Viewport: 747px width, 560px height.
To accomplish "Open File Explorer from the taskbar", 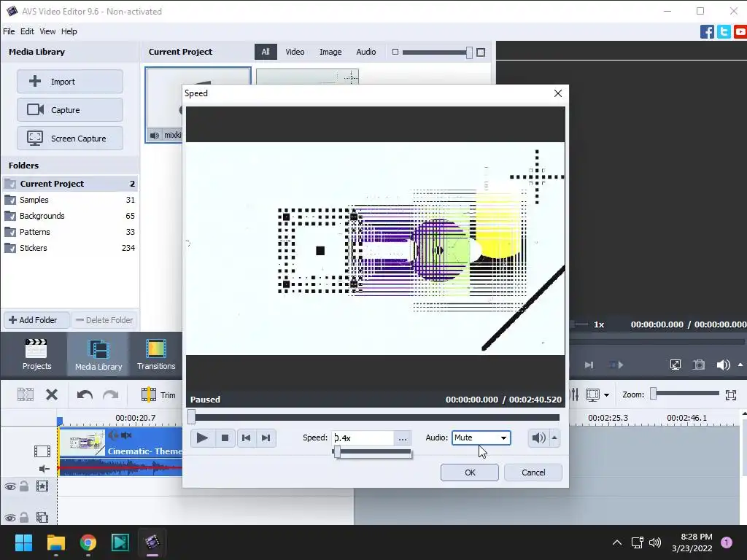I will point(55,542).
